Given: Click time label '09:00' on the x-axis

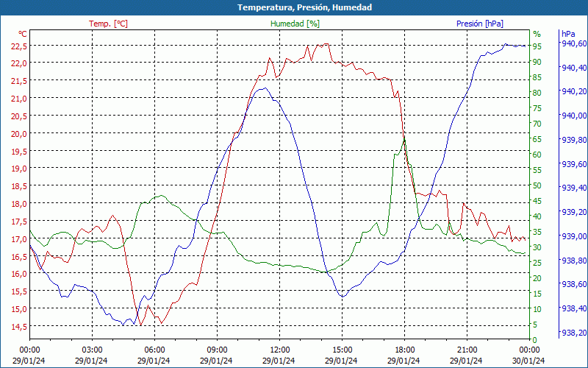Looking at the screenshot, I should click(x=217, y=350).
